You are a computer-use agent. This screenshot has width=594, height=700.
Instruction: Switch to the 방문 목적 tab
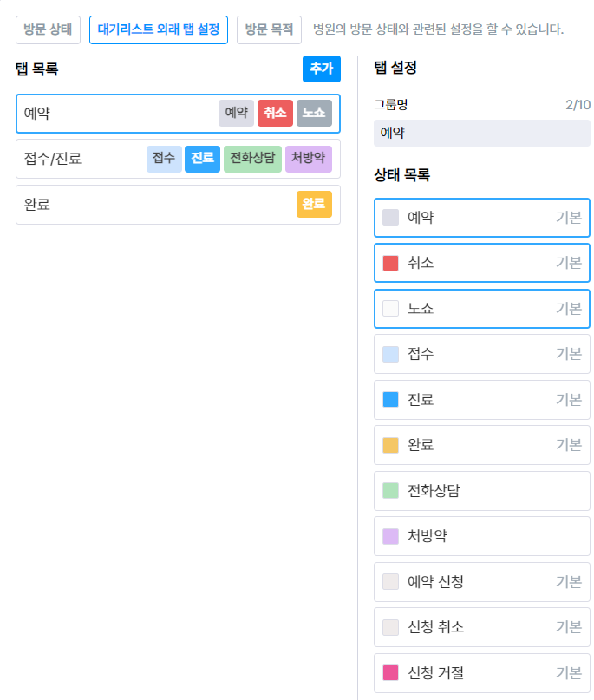point(269,29)
